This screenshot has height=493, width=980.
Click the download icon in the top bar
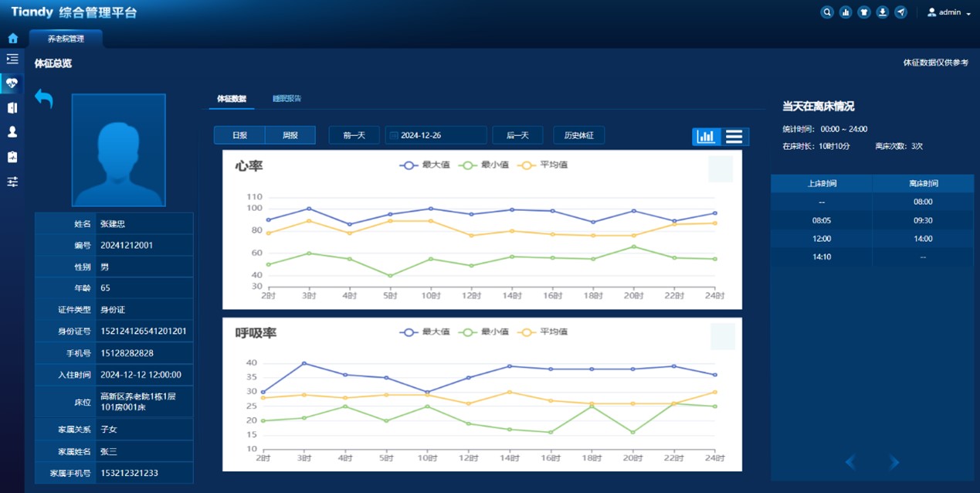[x=882, y=12]
